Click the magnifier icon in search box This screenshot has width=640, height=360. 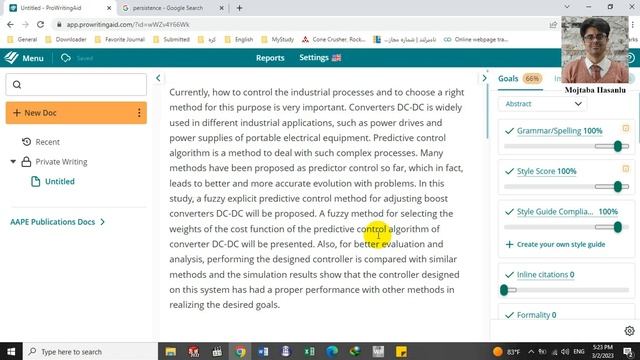click(x=17, y=84)
